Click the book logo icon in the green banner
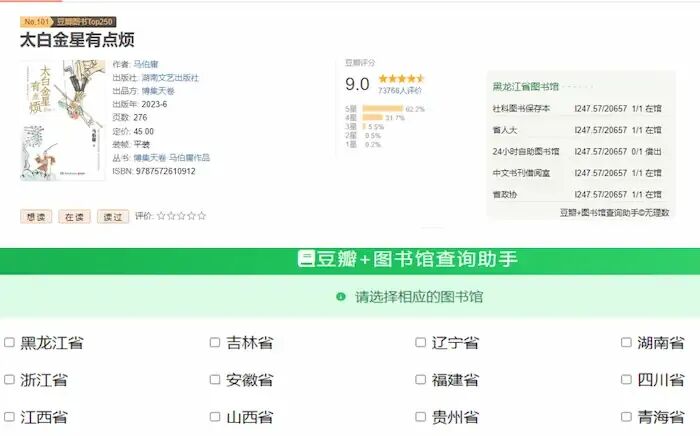The height and width of the screenshot is (436, 700). 306,259
